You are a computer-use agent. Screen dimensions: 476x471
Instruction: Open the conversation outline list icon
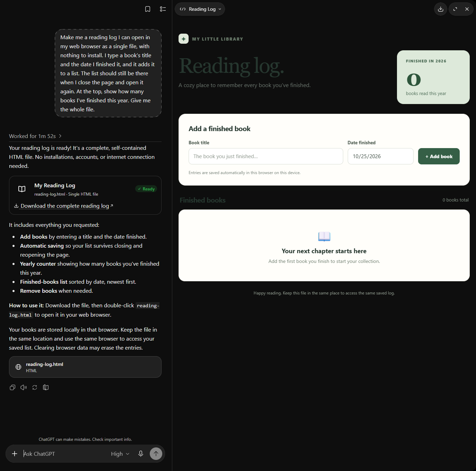[x=163, y=9]
